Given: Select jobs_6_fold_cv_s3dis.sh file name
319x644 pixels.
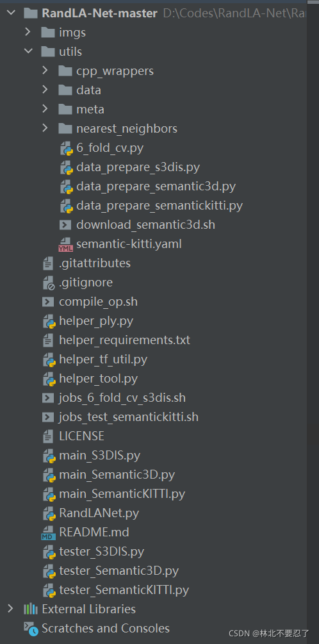Looking at the screenshot, I should point(122,398).
